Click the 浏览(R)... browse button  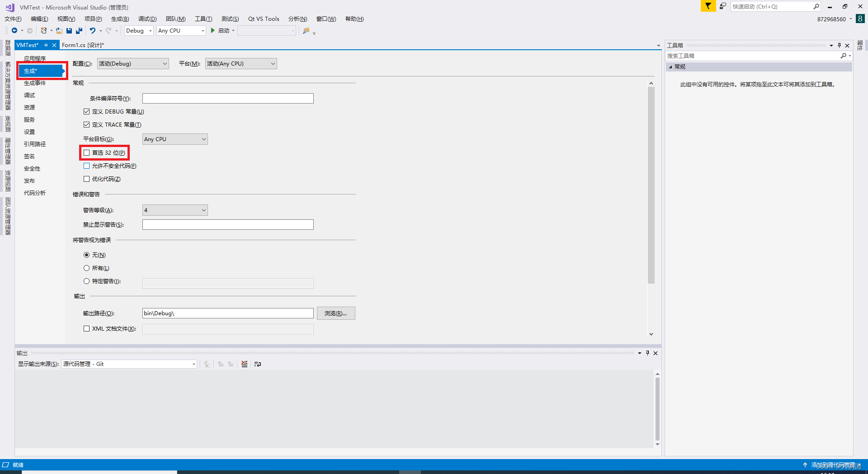point(336,313)
